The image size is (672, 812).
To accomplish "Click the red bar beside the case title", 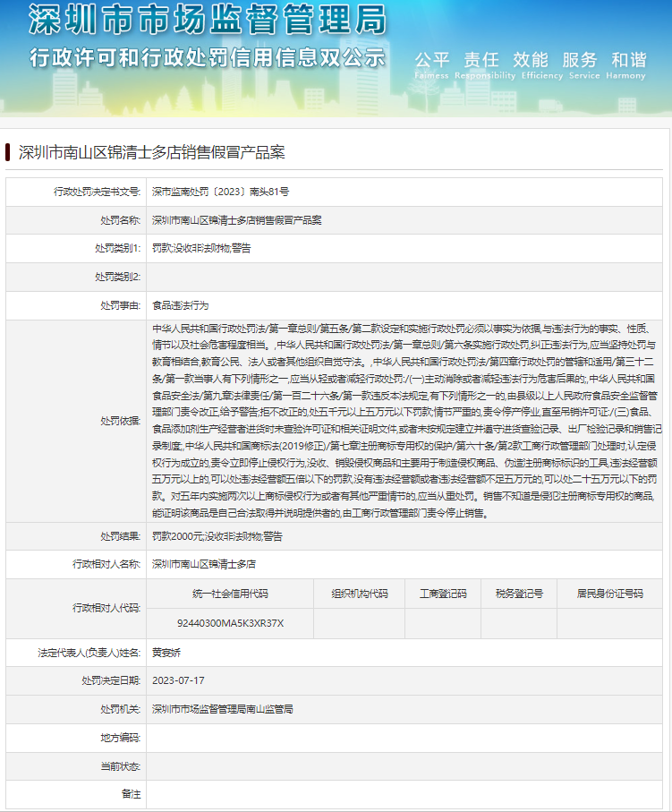I will click(x=8, y=152).
